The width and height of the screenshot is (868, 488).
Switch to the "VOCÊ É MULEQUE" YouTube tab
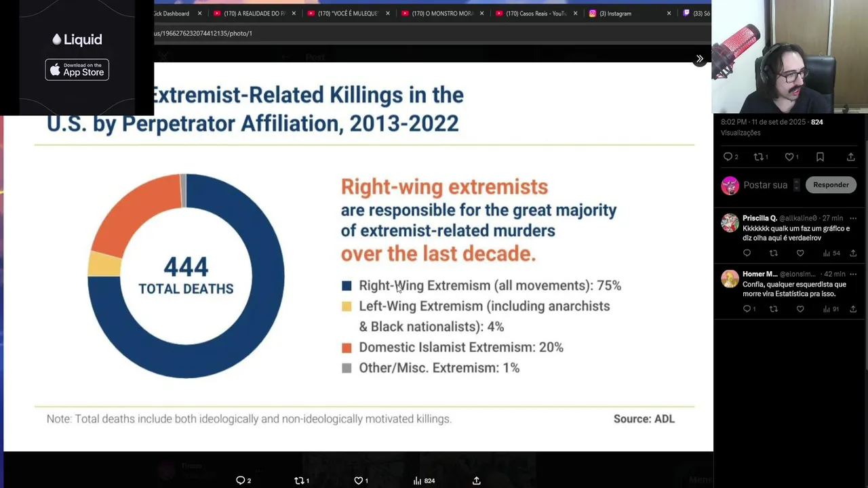pyautogui.click(x=344, y=14)
